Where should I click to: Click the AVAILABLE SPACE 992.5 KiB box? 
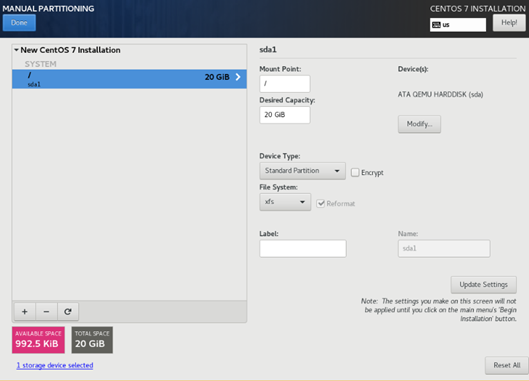click(38, 340)
